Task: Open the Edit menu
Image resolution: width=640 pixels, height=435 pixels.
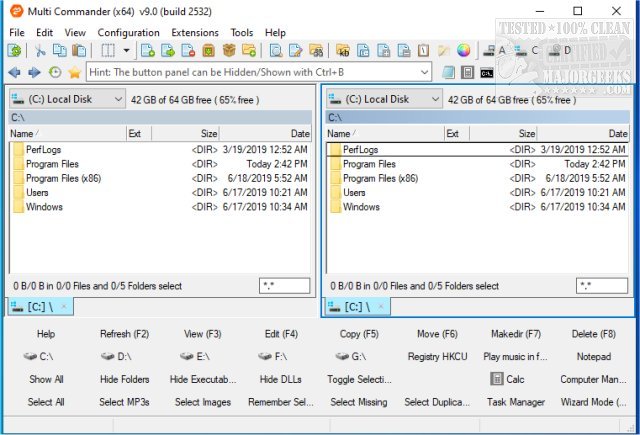Action: pyautogui.click(x=44, y=33)
